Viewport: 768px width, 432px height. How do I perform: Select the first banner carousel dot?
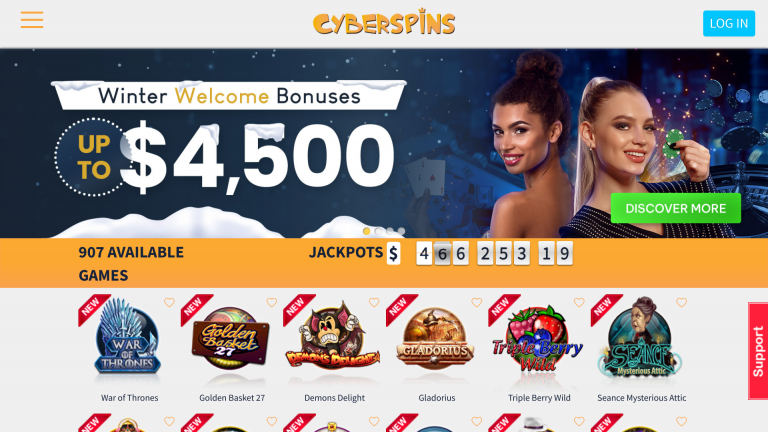366,231
